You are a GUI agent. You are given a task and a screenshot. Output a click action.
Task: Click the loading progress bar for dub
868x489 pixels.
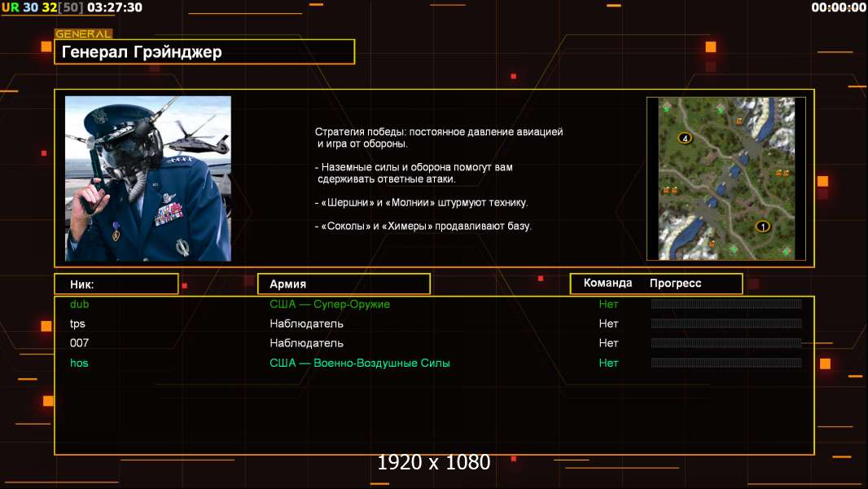click(726, 303)
